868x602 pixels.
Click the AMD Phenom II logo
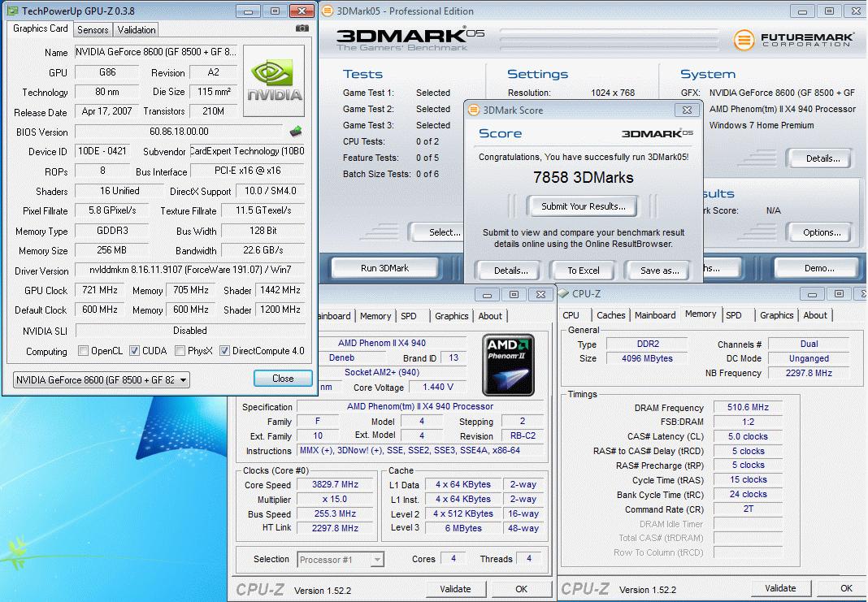508,365
